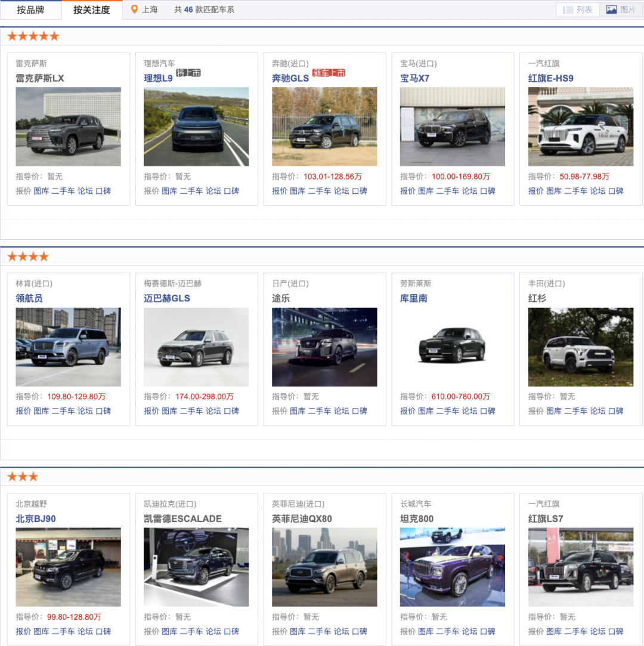Open 报价 for 北京BJ90

click(23, 631)
